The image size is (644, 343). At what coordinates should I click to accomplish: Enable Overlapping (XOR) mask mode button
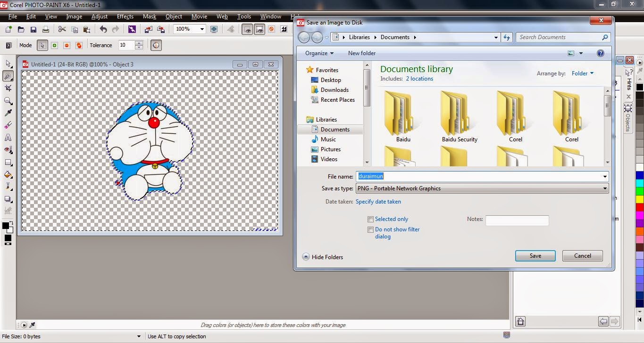coord(79,45)
